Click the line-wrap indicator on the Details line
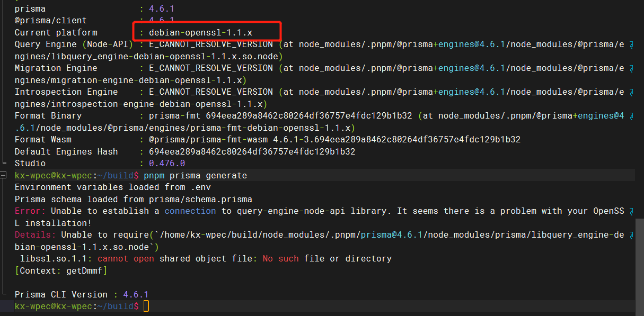Screen dimensions: 644x316 pyautogui.click(x=631, y=235)
